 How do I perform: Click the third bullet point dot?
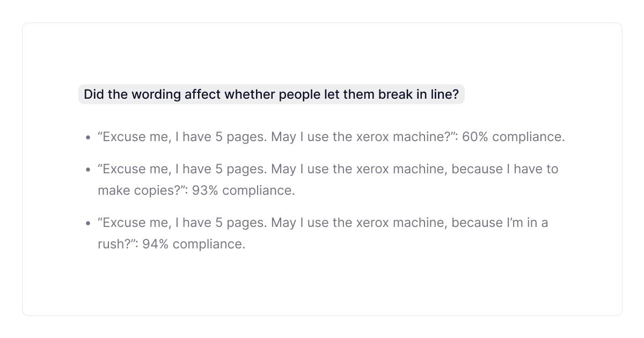click(x=87, y=223)
